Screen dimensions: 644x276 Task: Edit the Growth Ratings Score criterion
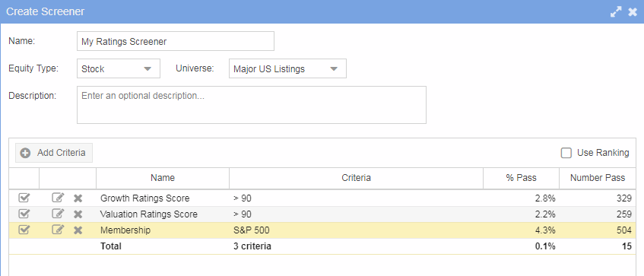click(58, 198)
